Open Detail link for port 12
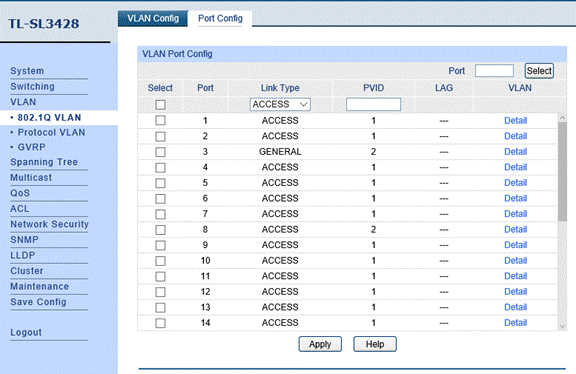The height and width of the screenshot is (374, 576). (x=515, y=291)
